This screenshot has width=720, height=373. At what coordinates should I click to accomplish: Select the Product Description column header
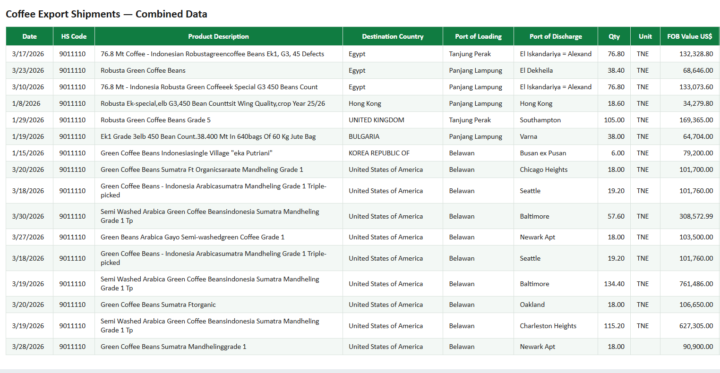coord(218,36)
